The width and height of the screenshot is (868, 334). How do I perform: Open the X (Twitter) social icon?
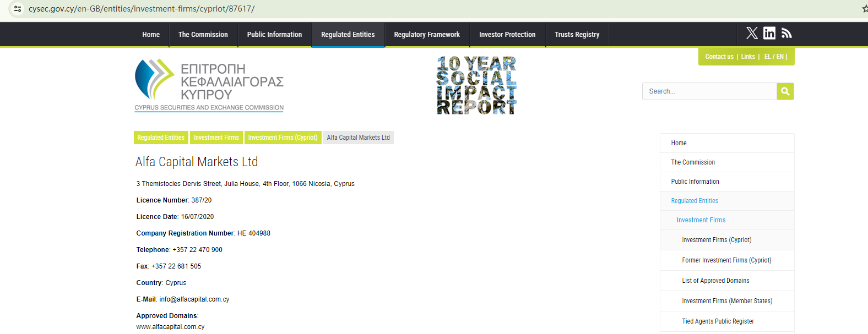coord(752,34)
